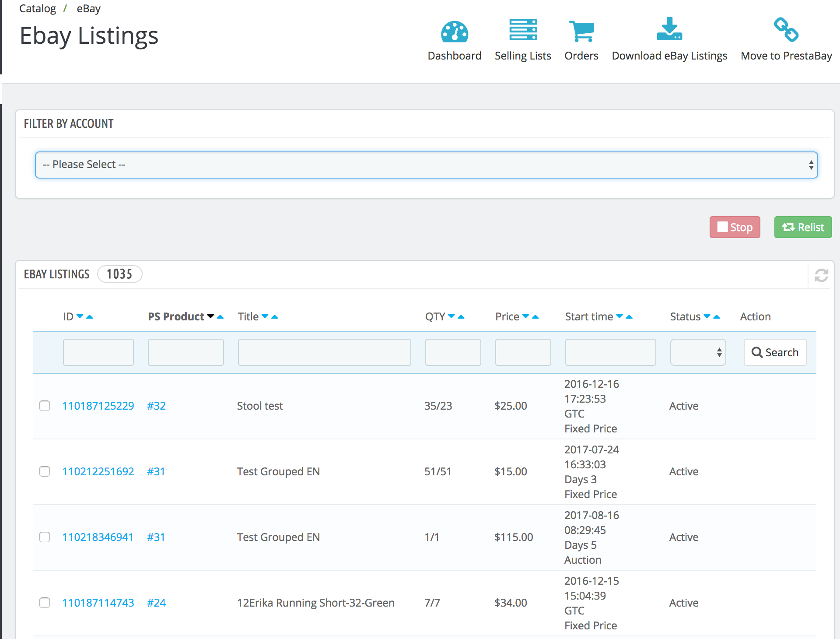This screenshot has height=639, width=840.
Task: Sort Status column ascending
Action: tap(717, 316)
